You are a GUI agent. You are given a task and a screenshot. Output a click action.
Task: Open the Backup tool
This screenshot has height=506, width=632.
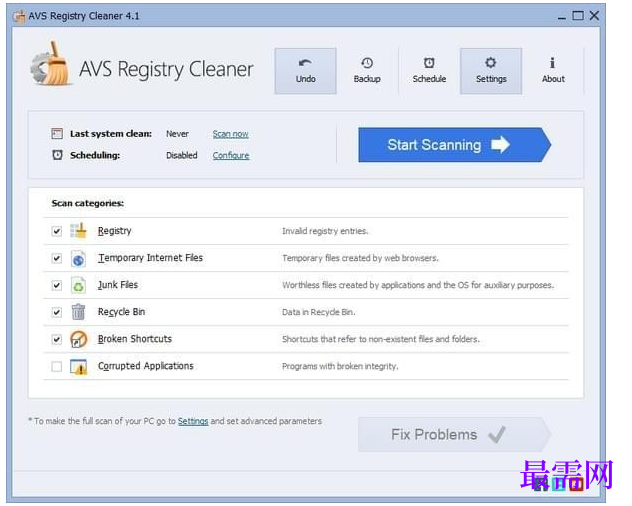click(367, 71)
